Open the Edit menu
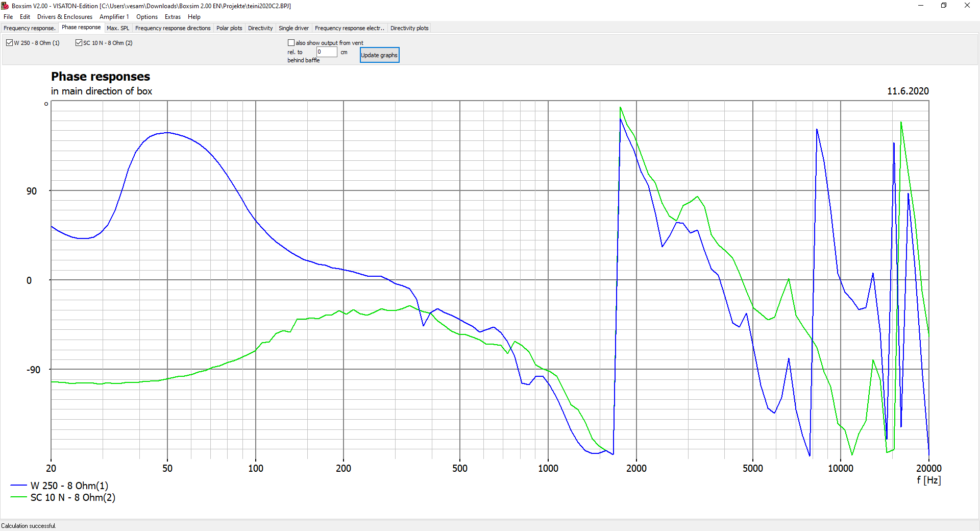 (25, 17)
